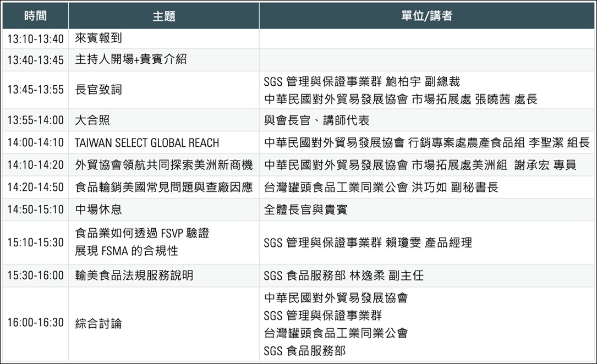
Task: Click the 單位/講者 column header
Action: (x=426, y=16)
